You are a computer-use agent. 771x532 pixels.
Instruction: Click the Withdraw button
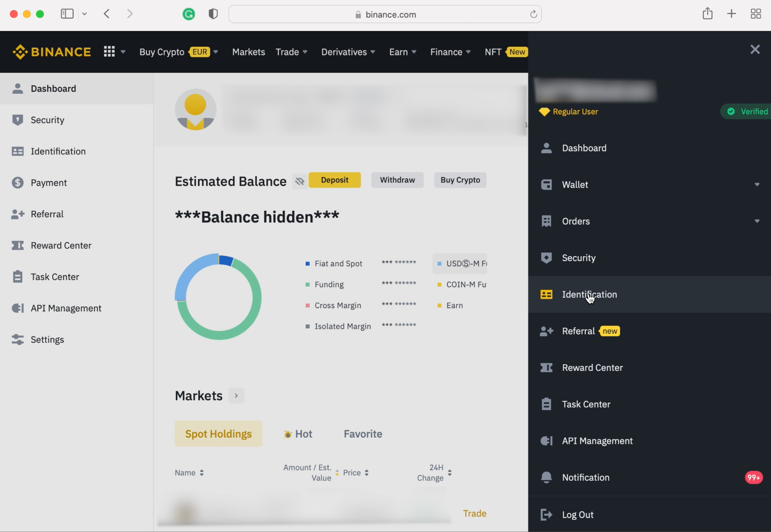(x=397, y=180)
